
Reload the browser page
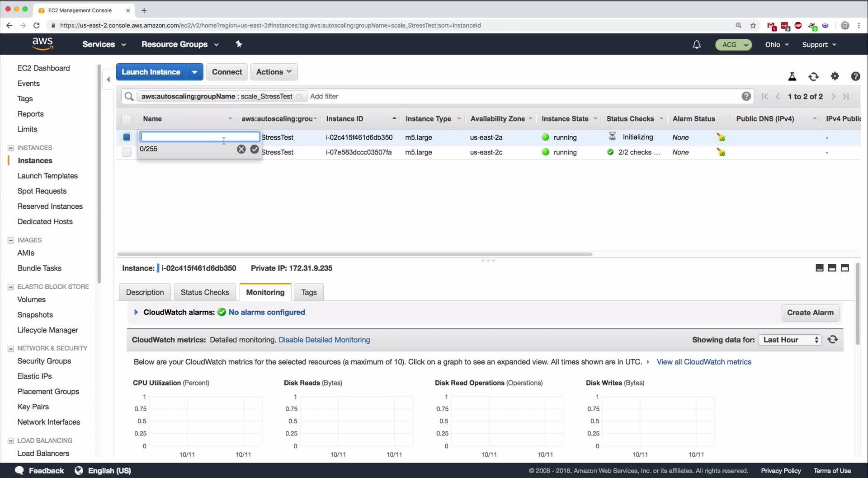tap(37, 25)
